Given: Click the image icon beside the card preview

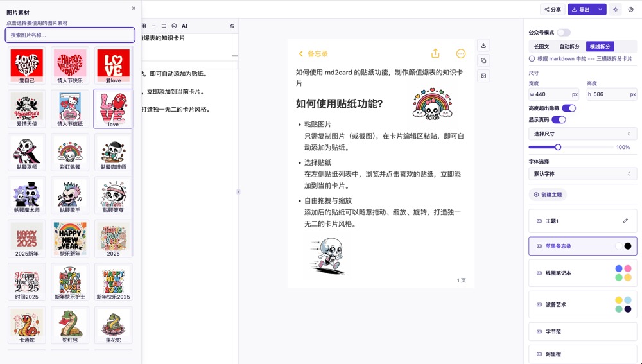Looking at the screenshot, I should [x=483, y=76].
